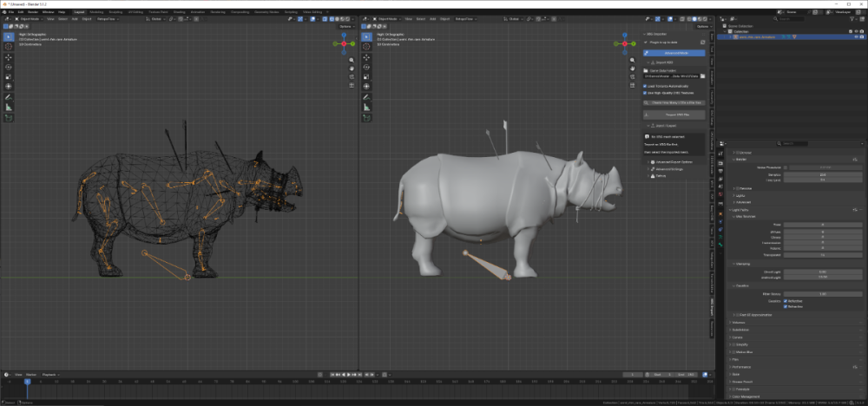Image resolution: width=868 pixels, height=406 pixels.
Task: Select the Measure tool in left viewport
Action: [9, 108]
